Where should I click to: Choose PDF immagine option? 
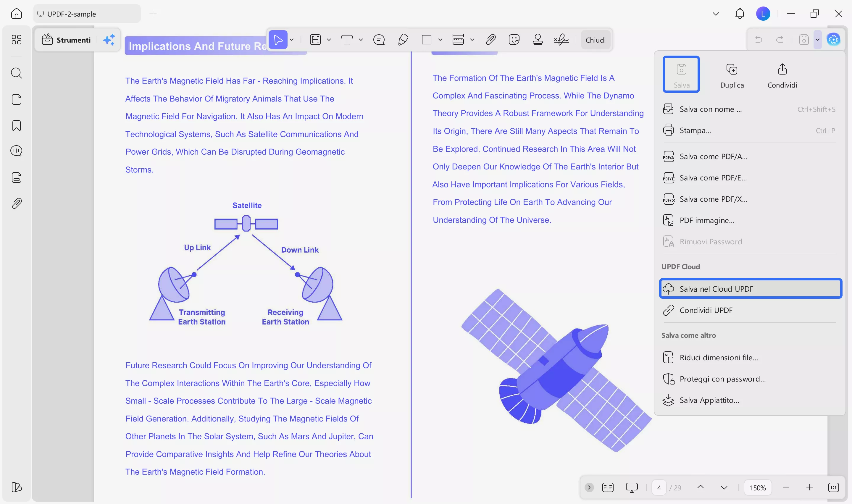pos(750,220)
